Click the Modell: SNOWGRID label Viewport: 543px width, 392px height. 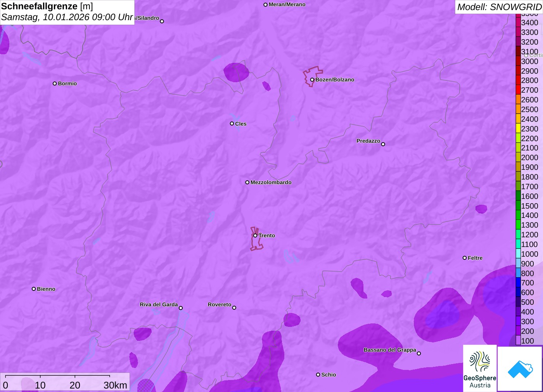click(x=499, y=7)
